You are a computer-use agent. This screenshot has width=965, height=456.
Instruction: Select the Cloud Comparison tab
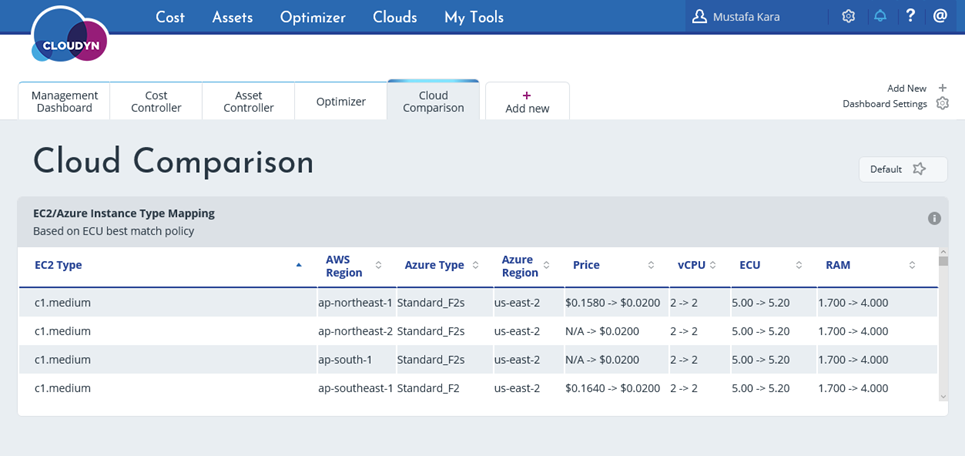coord(433,101)
